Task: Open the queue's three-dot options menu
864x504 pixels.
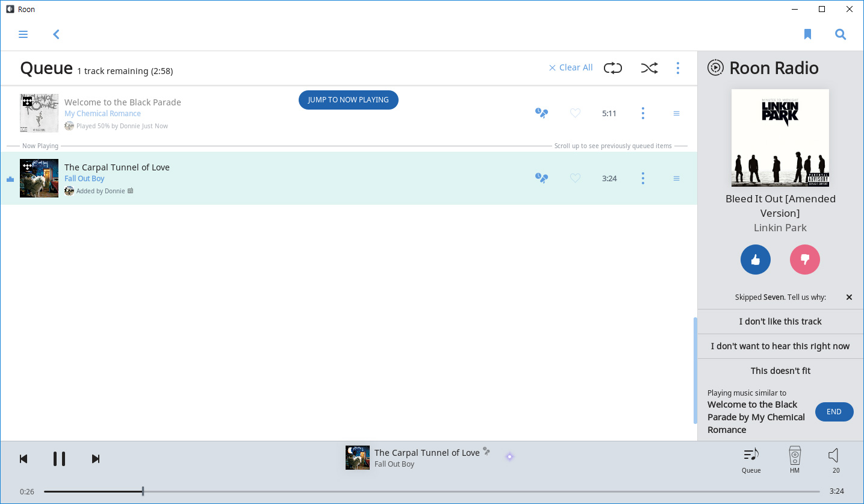Action: [678, 68]
